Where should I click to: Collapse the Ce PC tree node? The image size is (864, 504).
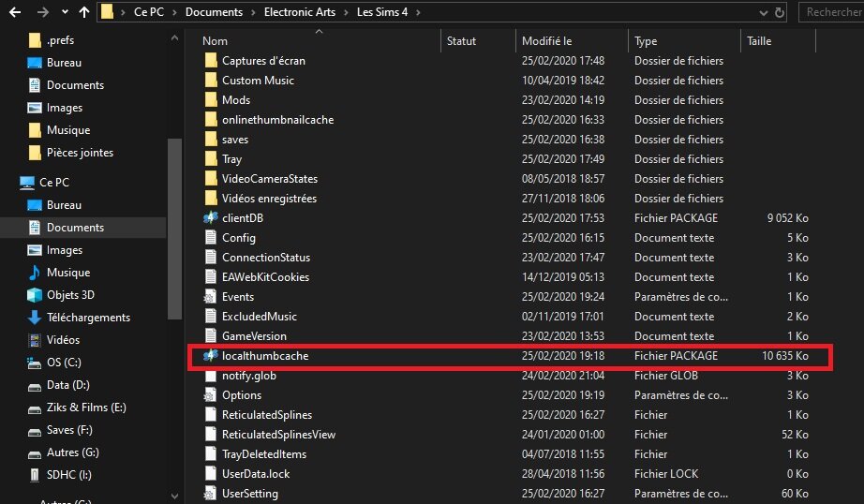pyautogui.click(x=9, y=183)
